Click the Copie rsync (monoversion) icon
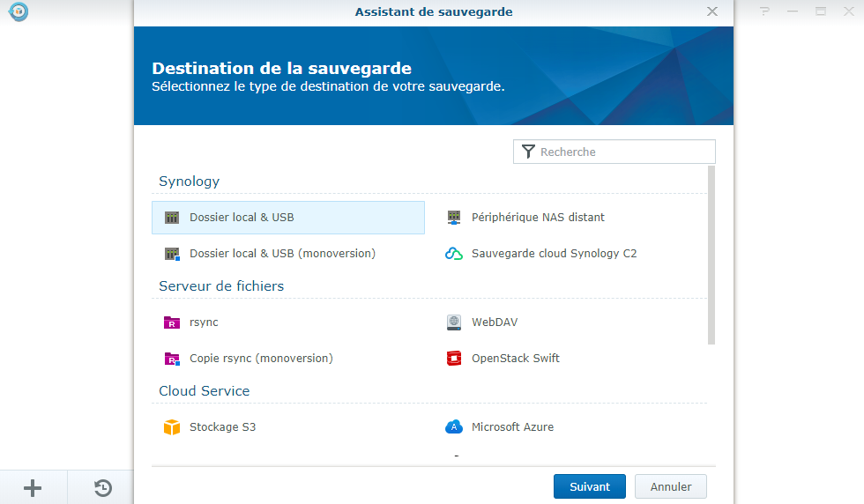This screenshot has width=864, height=504. click(x=172, y=359)
